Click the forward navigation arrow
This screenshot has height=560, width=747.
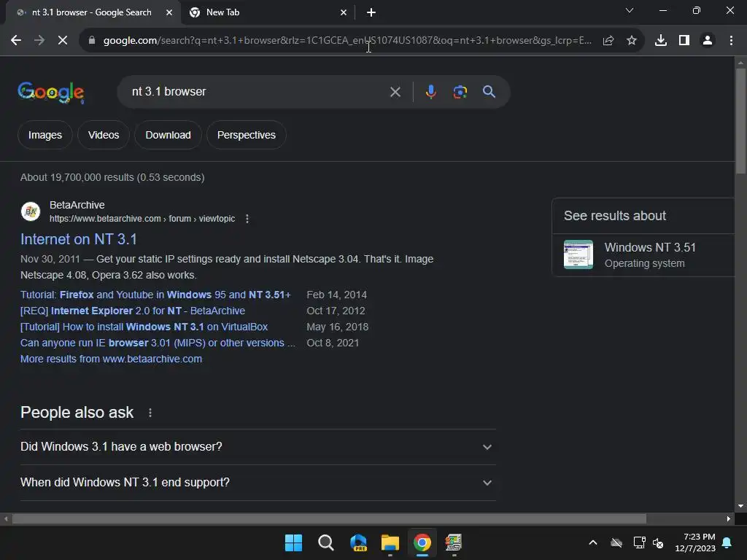(39, 41)
